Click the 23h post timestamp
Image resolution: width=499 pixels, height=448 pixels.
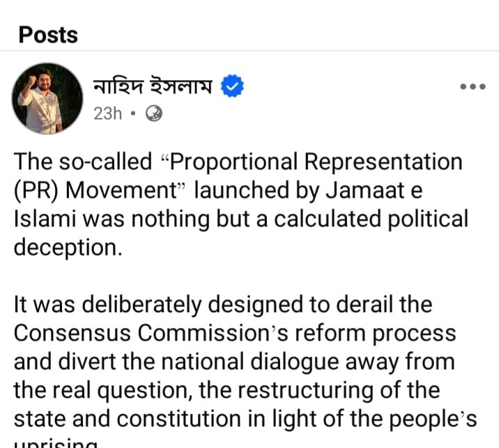107,114
